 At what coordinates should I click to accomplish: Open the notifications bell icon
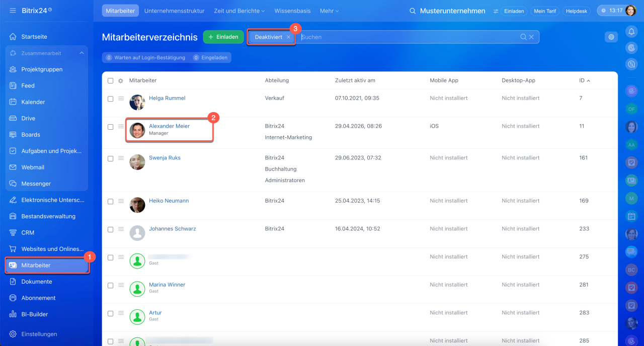point(631,32)
